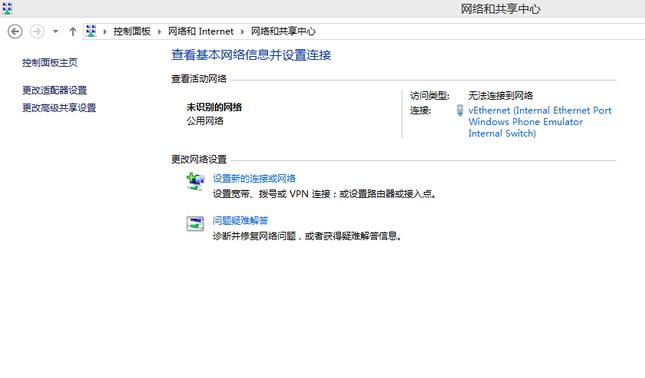The width and height of the screenshot is (645, 378).
Task: Expand the chevron before 网络和 Internet
Action: 160,32
